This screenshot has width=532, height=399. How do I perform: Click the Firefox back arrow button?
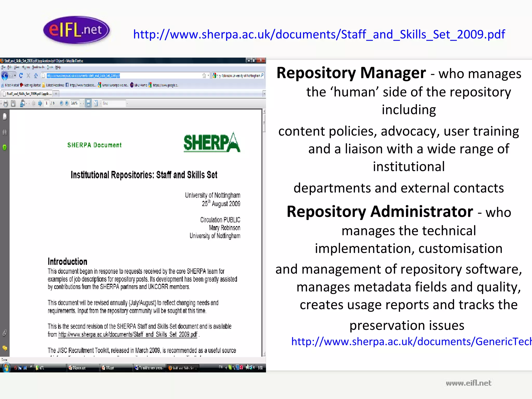click(5, 76)
